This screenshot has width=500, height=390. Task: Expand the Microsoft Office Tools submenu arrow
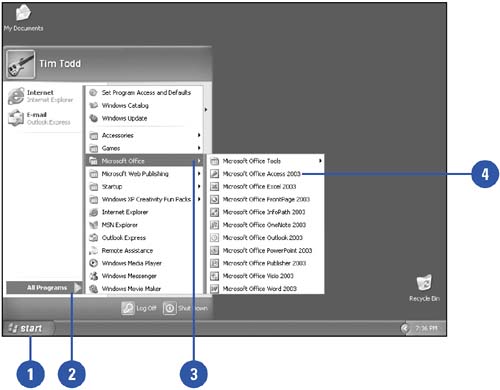320,161
